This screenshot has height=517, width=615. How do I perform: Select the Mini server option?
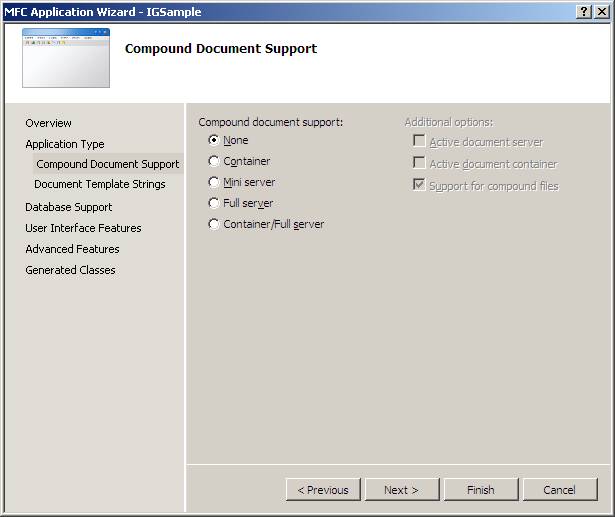point(214,182)
